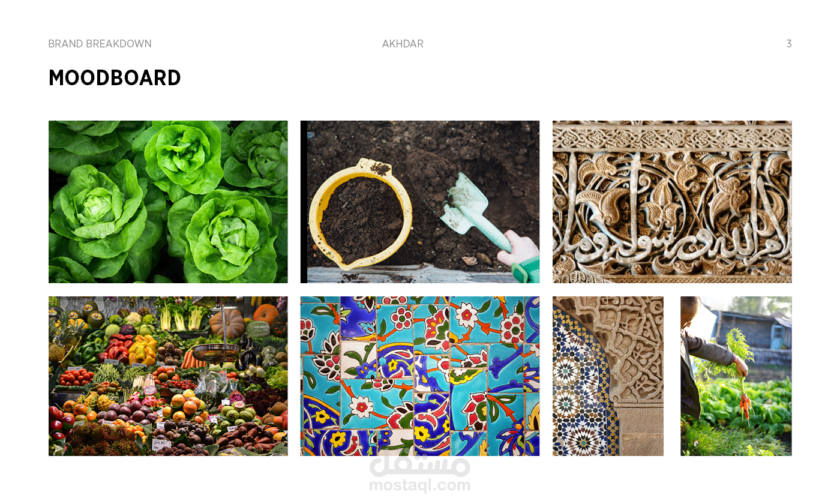Click the orange carrots being held
Screen dimensions: 840x504
click(745, 405)
